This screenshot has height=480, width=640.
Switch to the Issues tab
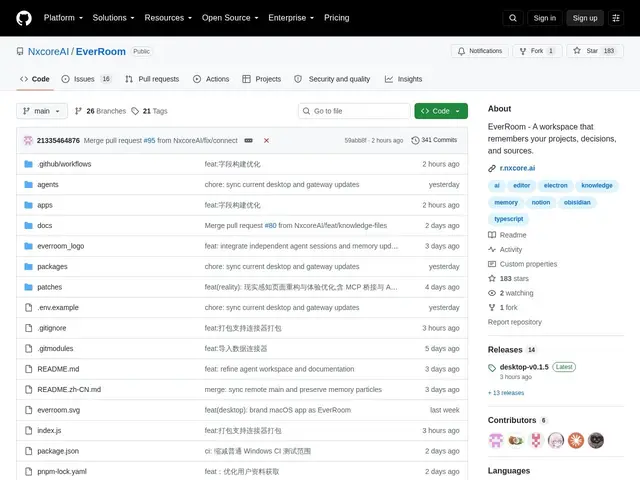click(86, 79)
